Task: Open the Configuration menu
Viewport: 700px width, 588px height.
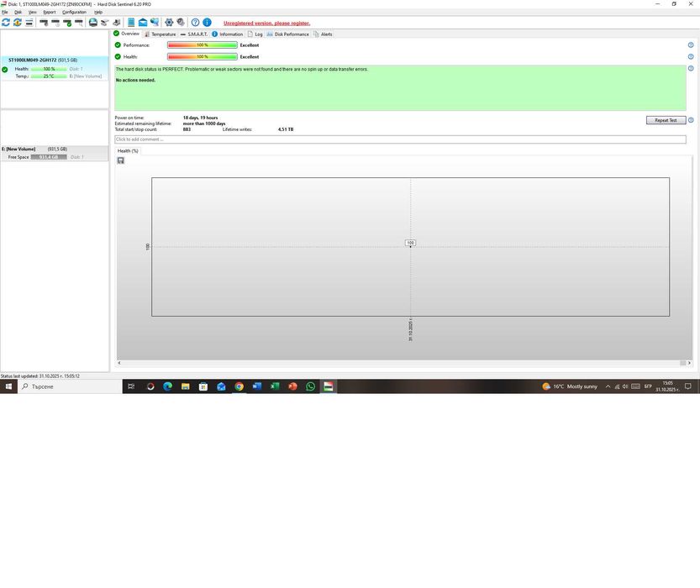Action: 74,12
